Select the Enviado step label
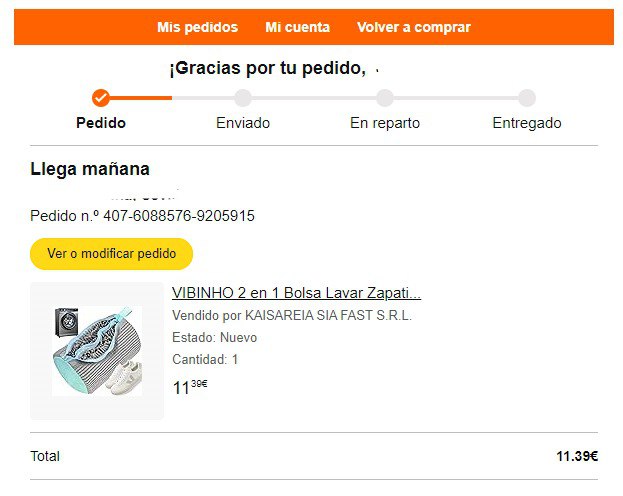 point(243,123)
